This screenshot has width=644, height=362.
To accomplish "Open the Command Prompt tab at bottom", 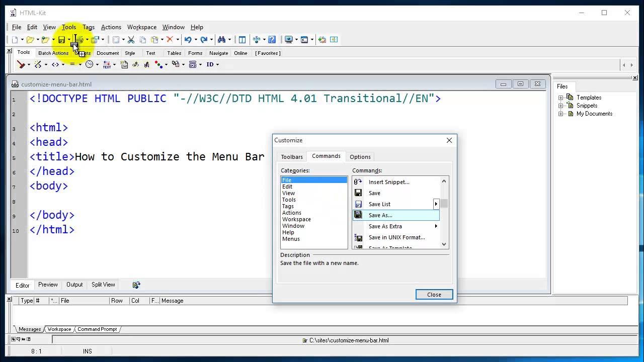I will pos(97,329).
